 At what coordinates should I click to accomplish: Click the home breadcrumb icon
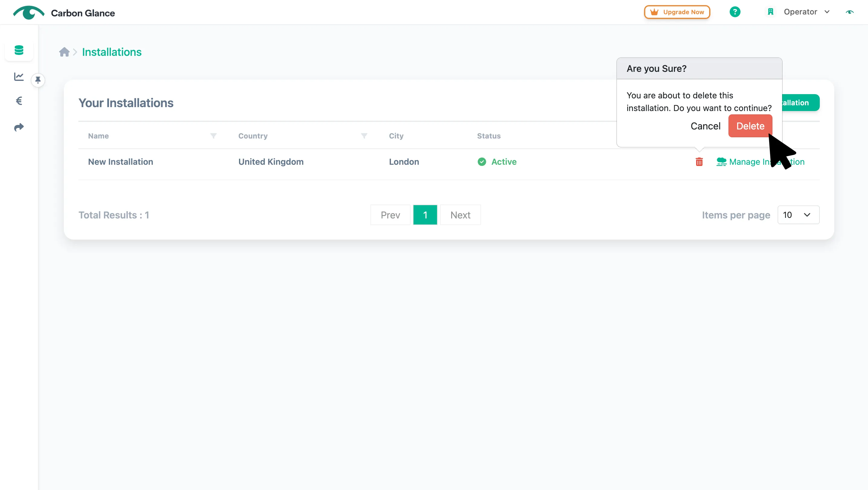tap(64, 52)
